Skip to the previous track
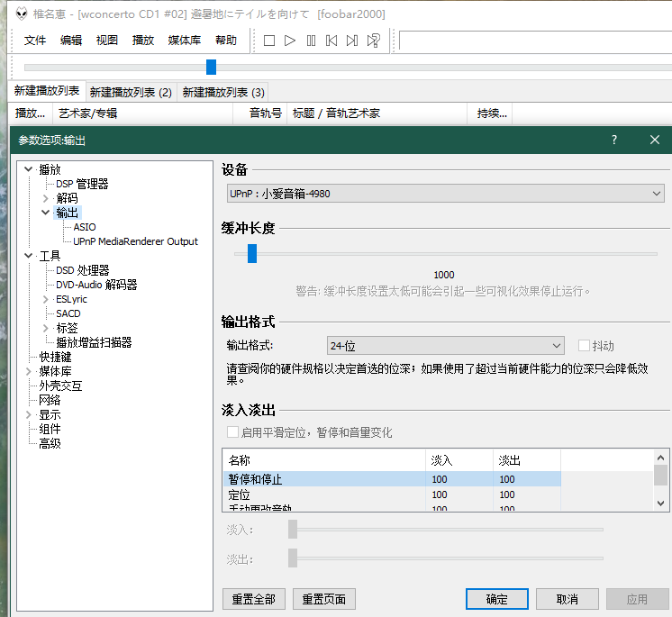672x617 pixels. click(331, 41)
